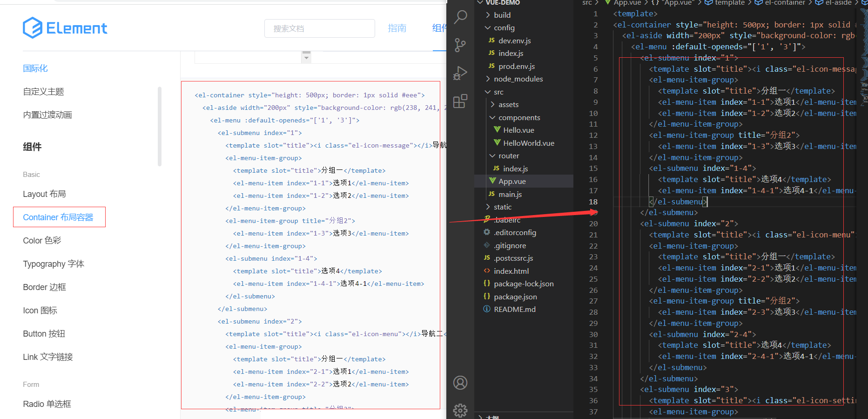The height and width of the screenshot is (419, 868).
Task: Open Color 色彩 sidebar link
Action: 42,241
